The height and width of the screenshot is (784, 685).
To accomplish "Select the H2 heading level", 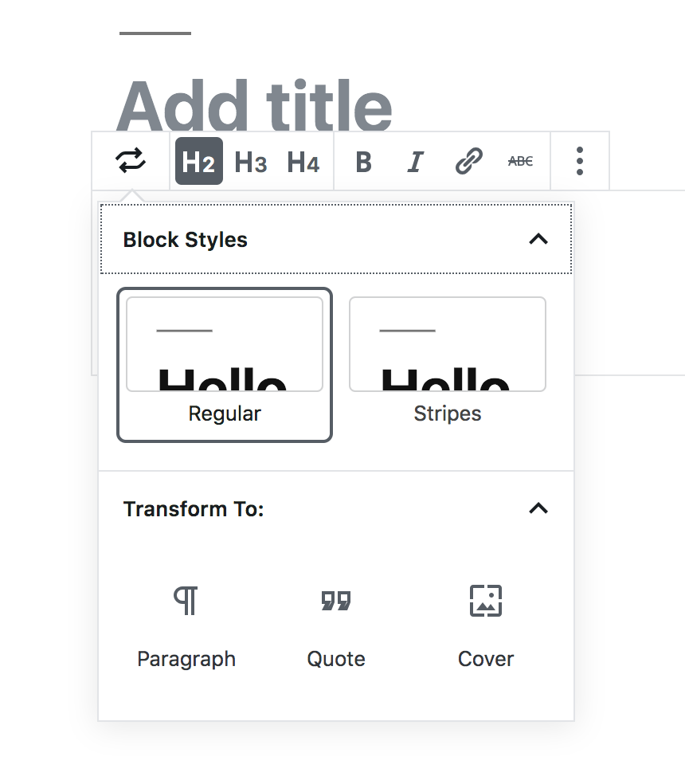I will pos(198,162).
